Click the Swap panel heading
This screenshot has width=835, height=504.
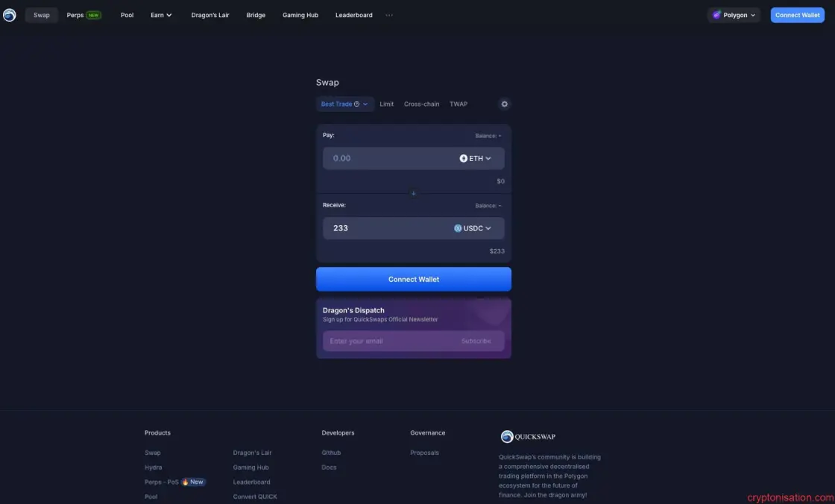click(x=327, y=83)
